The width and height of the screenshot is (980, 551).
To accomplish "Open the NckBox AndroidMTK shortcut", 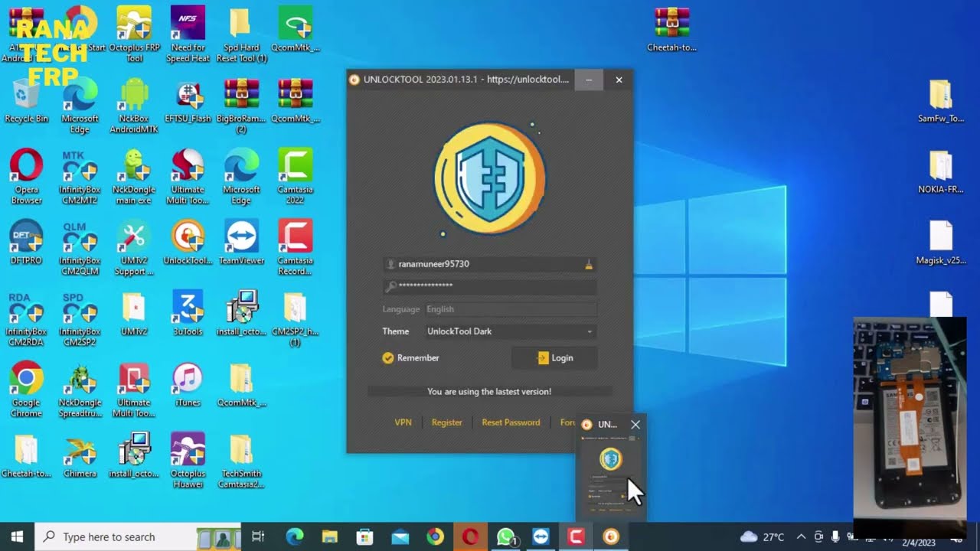I will point(134,106).
